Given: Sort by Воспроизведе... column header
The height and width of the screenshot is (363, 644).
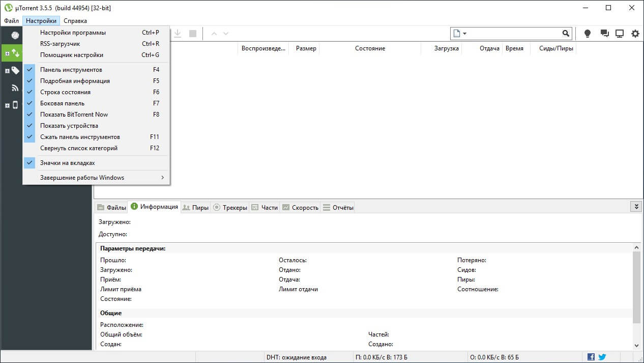Looking at the screenshot, I should pos(263,48).
